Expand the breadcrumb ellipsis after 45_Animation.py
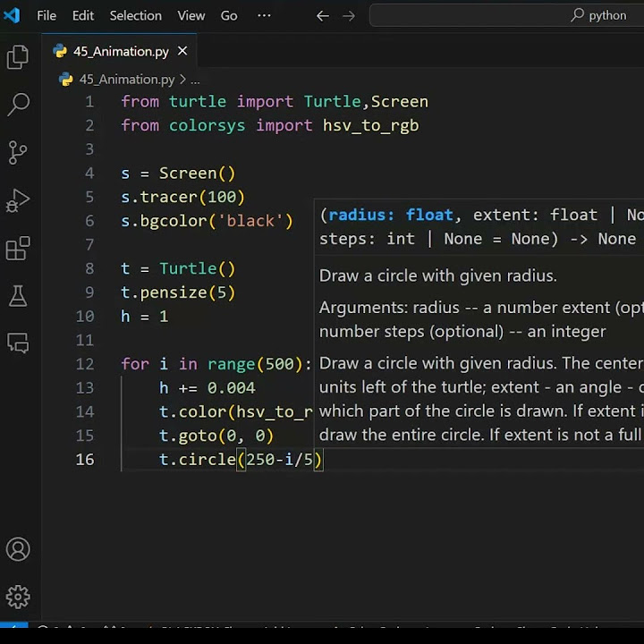This screenshot has height=644, width=644. [195, 80]
